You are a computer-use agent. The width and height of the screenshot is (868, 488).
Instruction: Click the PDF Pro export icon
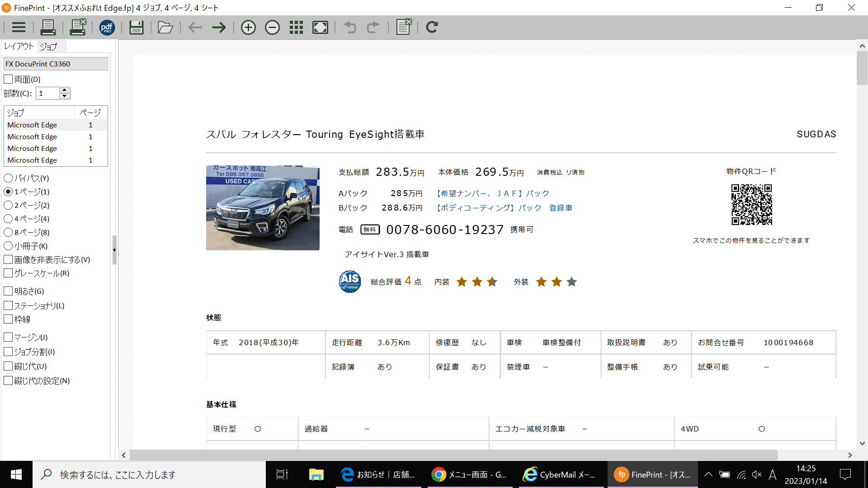pos(107,28)
